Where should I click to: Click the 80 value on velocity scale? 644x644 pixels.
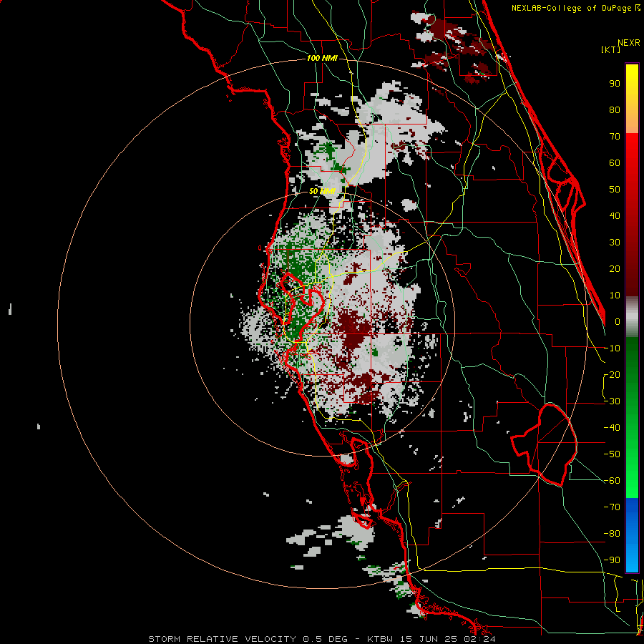click(x=615, y=110)
